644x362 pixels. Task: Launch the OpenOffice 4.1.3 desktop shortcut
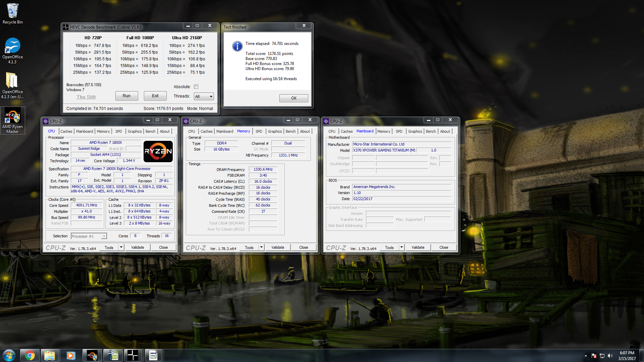pos(12,50)
